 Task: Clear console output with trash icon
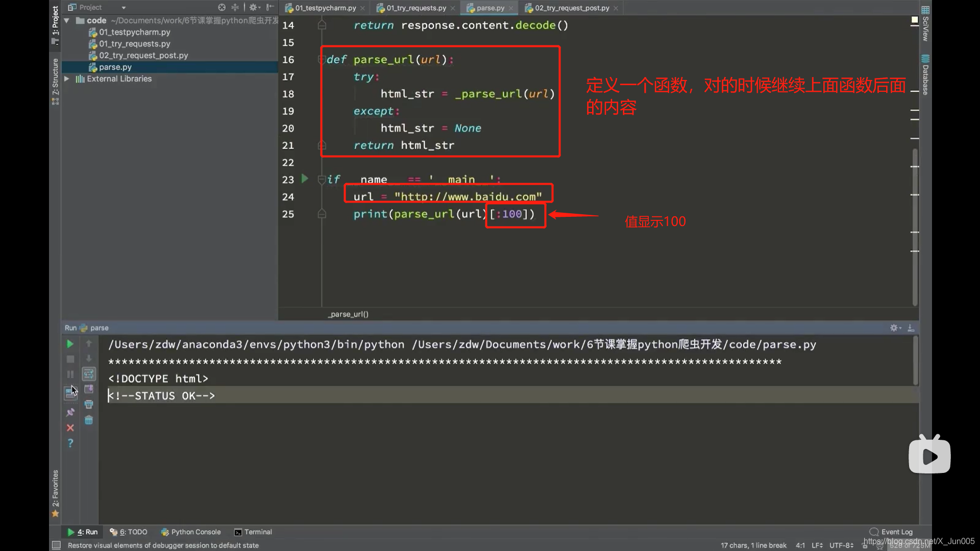[89, 420]
